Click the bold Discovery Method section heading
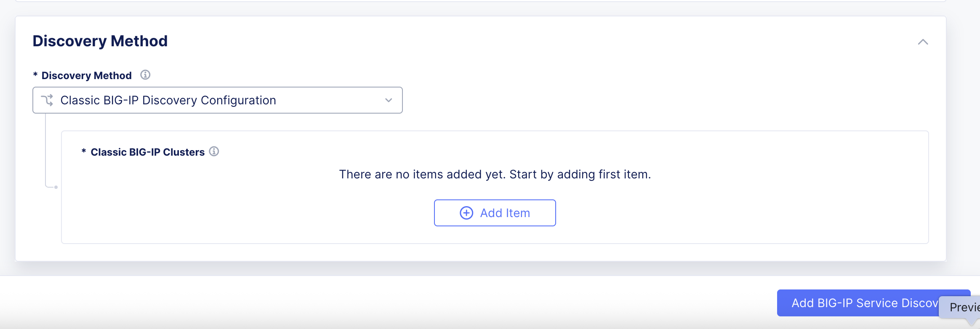This screenshot has height=329, width=980. coord(100,41)
